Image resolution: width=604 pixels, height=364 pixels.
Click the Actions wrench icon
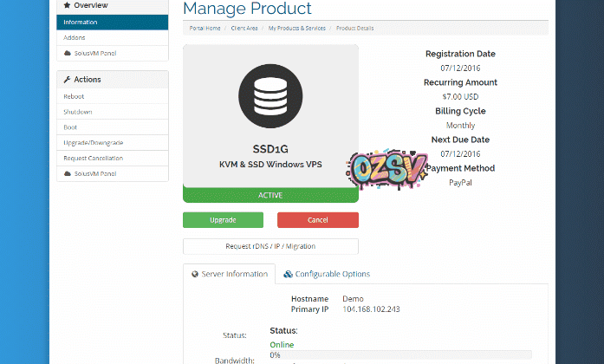pyautogui.click(x=67, y=80)
